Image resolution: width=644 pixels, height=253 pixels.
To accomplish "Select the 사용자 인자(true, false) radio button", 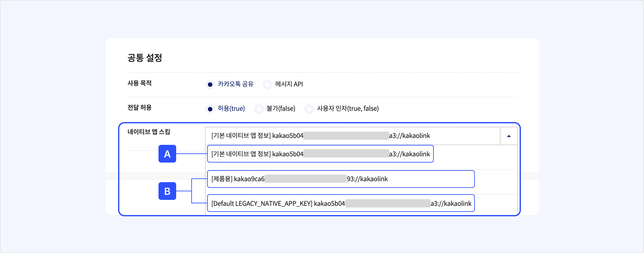I will [x=309, y=109].
